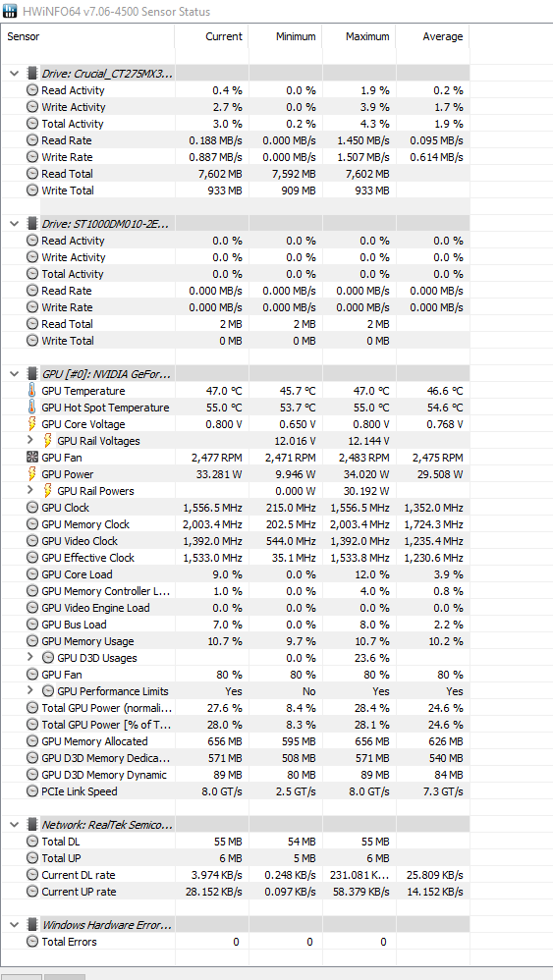Collapse the NVIDIA GeForce GPU sensor group
This screenshot has height=980, width=553.
(x=14, y=374)
